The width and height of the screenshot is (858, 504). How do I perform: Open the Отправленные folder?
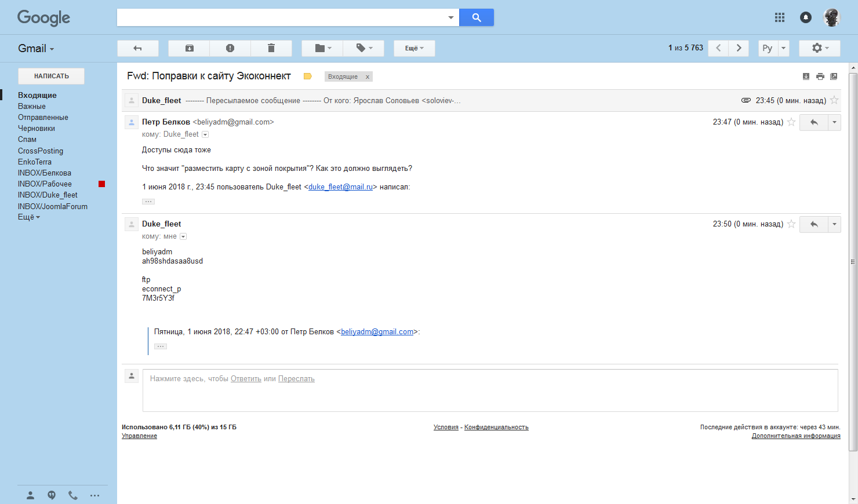pyautogui.click(x=43, y=118)
